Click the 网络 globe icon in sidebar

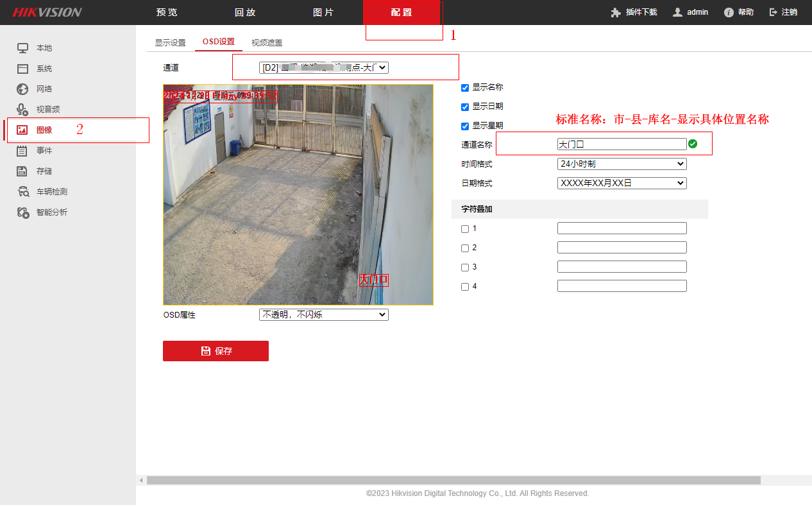[22, 89]
